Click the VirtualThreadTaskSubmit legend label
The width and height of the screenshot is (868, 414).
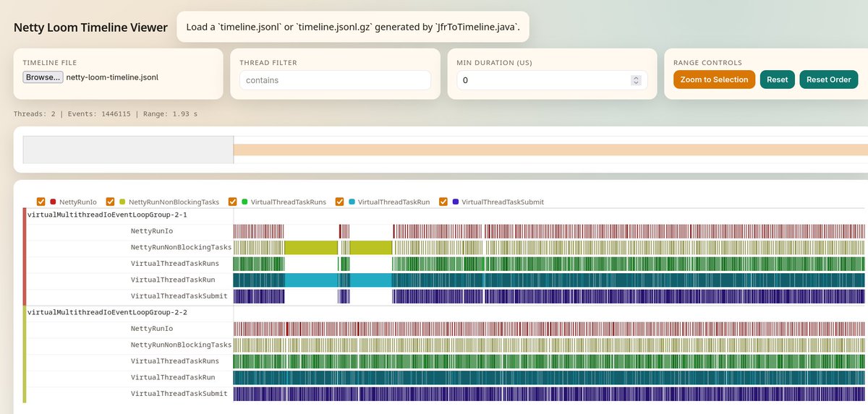coord(503,202)
